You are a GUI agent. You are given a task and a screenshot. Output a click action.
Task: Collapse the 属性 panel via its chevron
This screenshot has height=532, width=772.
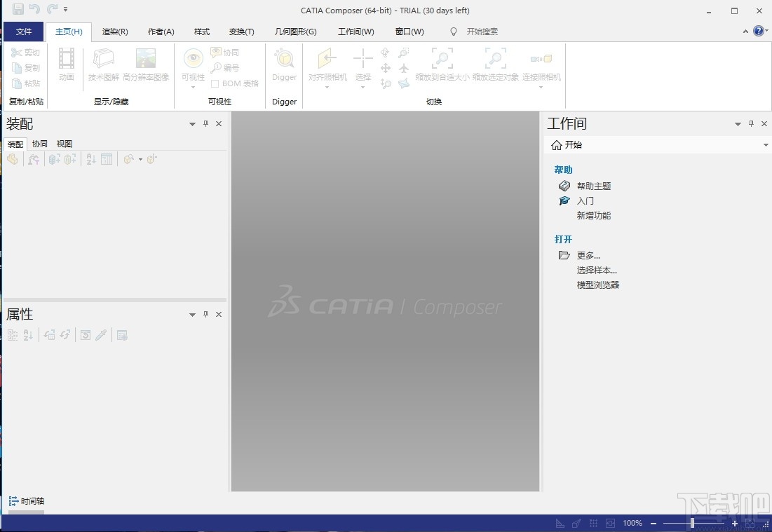point(191,314)
